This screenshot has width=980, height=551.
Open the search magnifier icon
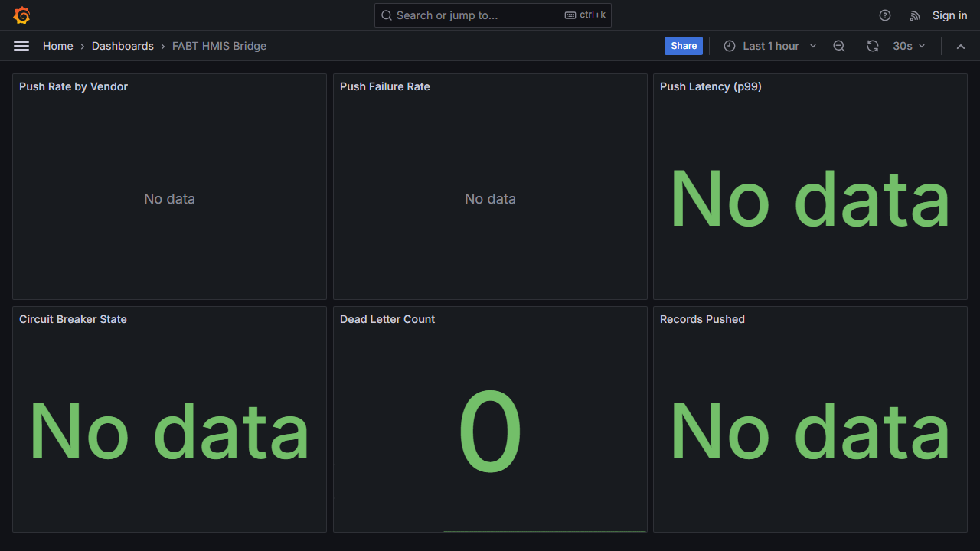tap(386, 15)
